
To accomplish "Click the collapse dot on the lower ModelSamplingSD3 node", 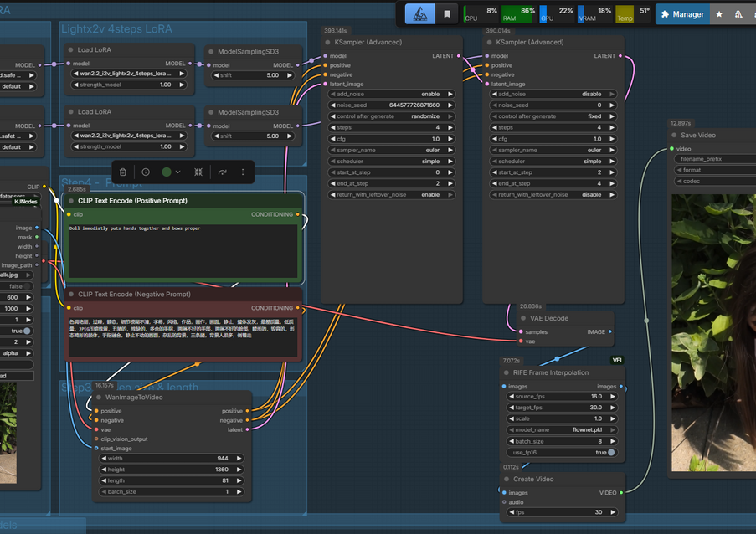I will coord(211,112).
